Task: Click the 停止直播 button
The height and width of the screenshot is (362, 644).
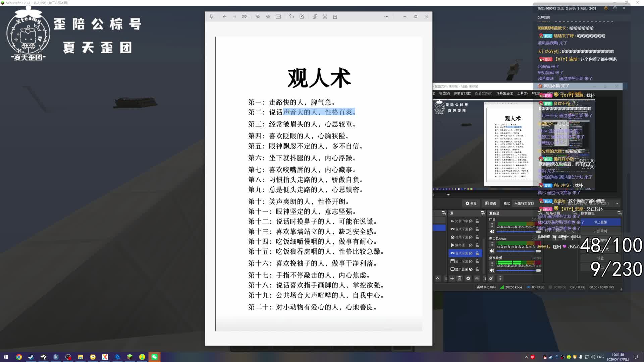Action: pyautogui.click(x=600, y=222)
